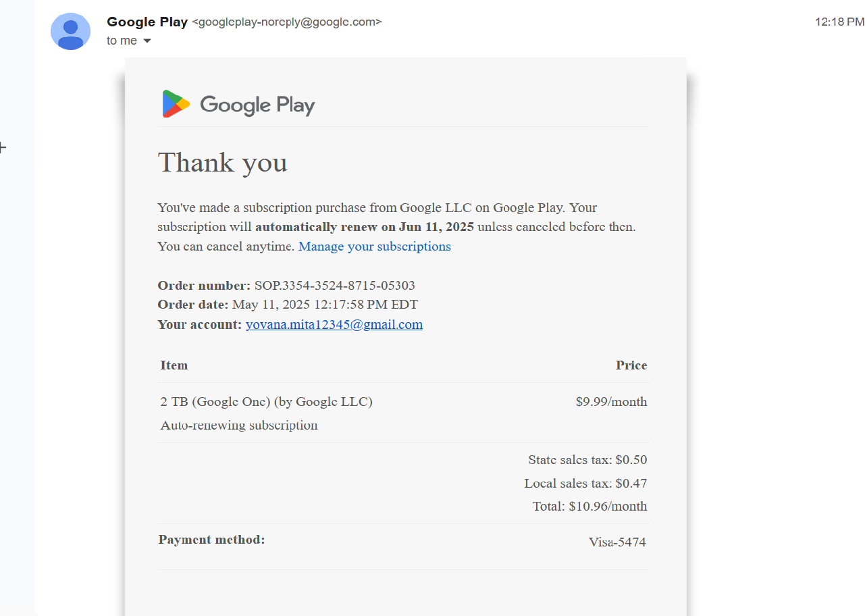
Task: Click the sender's profile avatar icon
Action: point(70,31)
